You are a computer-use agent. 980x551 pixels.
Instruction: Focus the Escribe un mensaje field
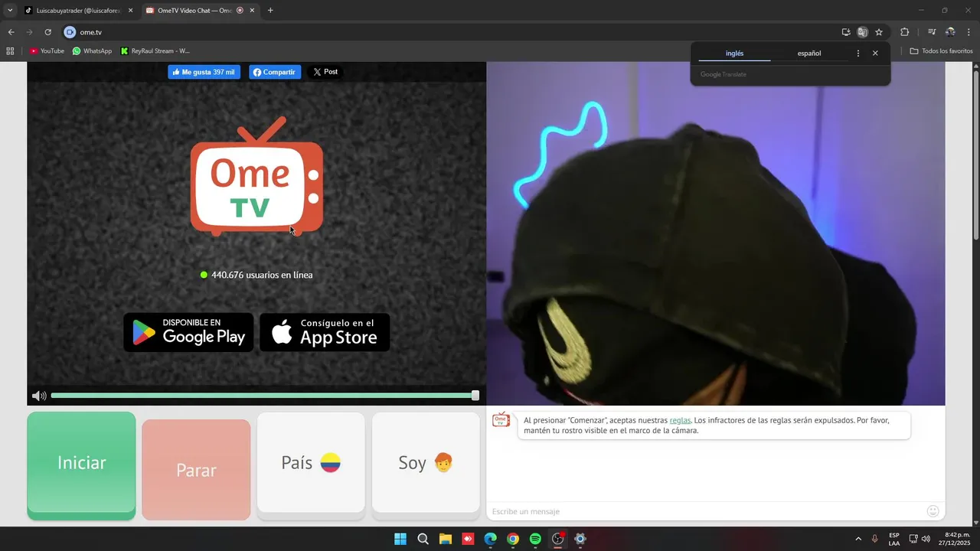point(704,511)
